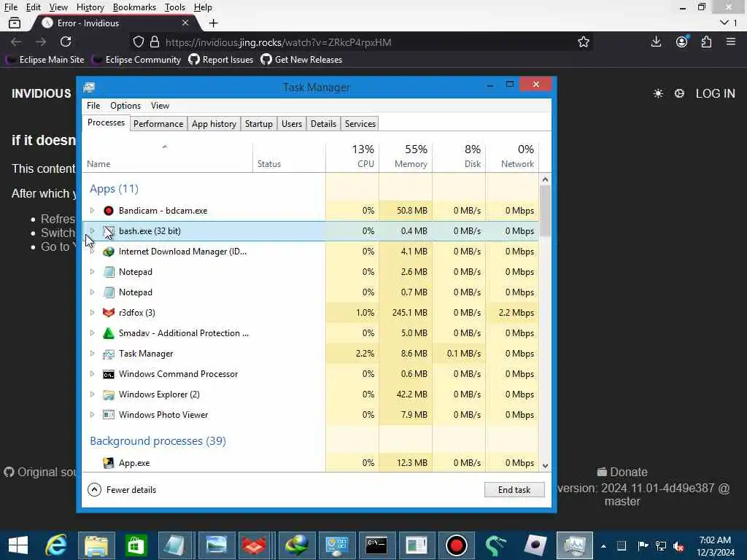Viewport: 747px width, 560px height.
Task: Click the Bandicam red record icon in process list
Action: (x=109, y=211)
